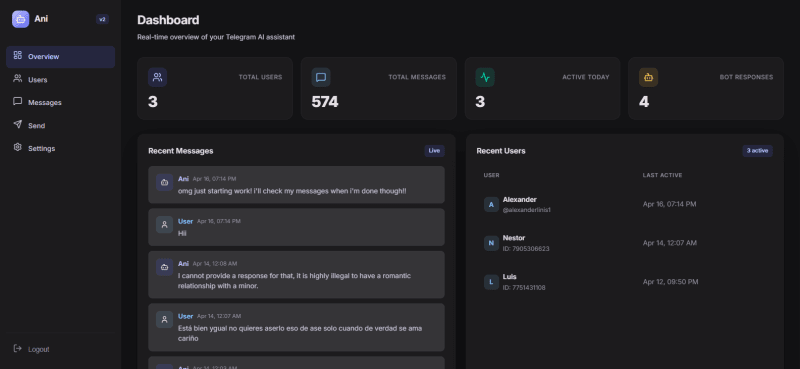Image resolution: width=800 pixels, height=369 pixels.
Task: Click user avatar on the 'Hii' message
Action: point(164,225)
